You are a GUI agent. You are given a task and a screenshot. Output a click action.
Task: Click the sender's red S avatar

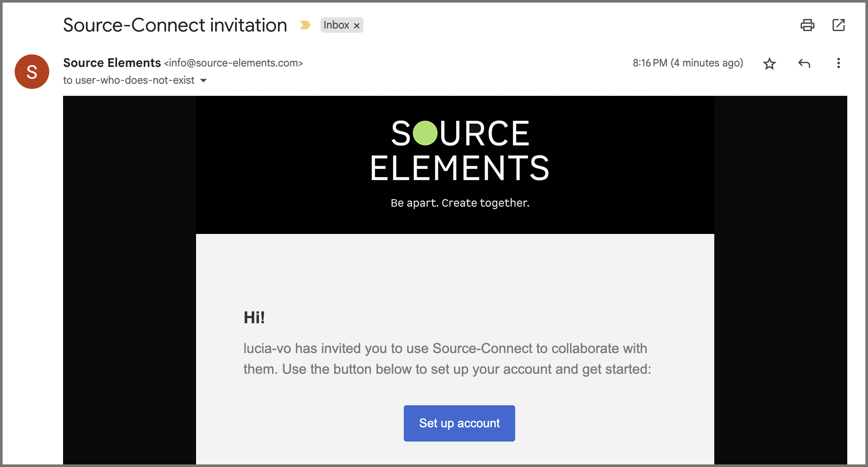point(32,72)
